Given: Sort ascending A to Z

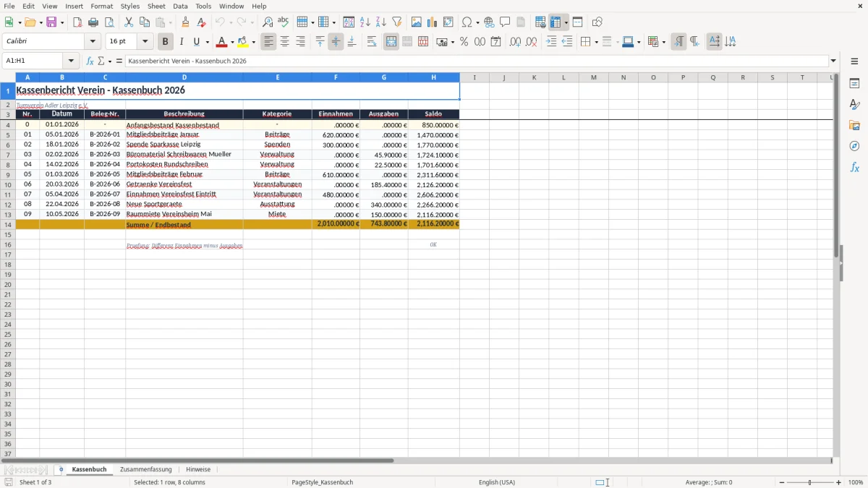Looking at the screenshot, I should (x=365, y=22).
